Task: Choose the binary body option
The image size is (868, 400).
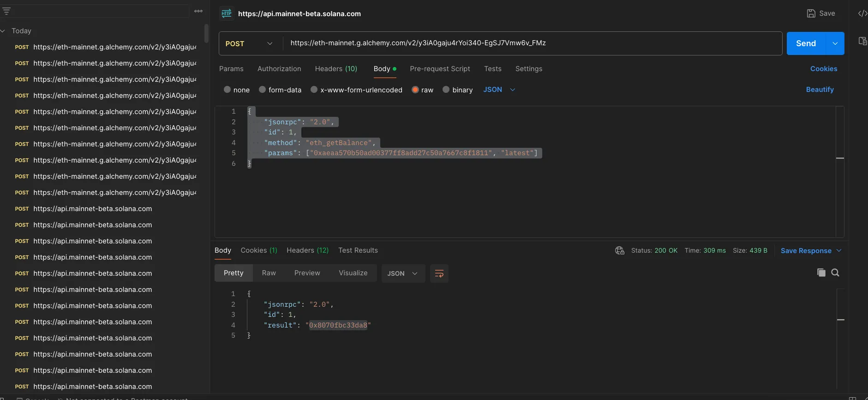Action: [446, 90]
